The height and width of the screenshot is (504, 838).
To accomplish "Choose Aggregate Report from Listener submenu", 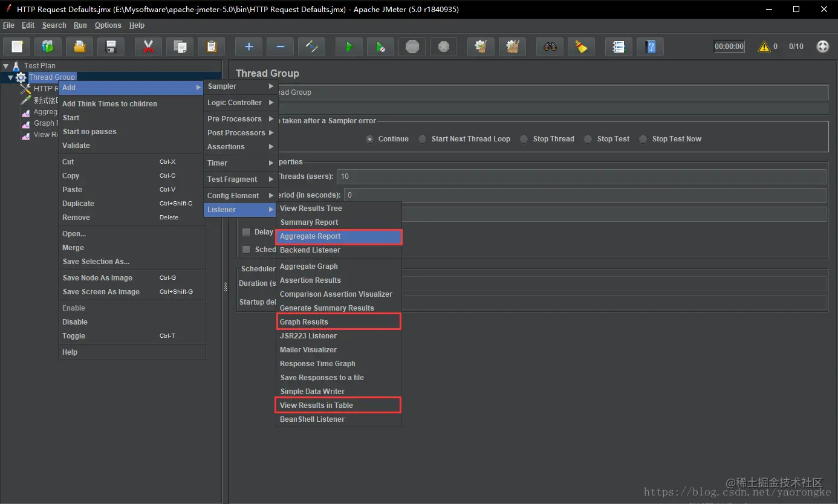I will click(x=339, y=236).
